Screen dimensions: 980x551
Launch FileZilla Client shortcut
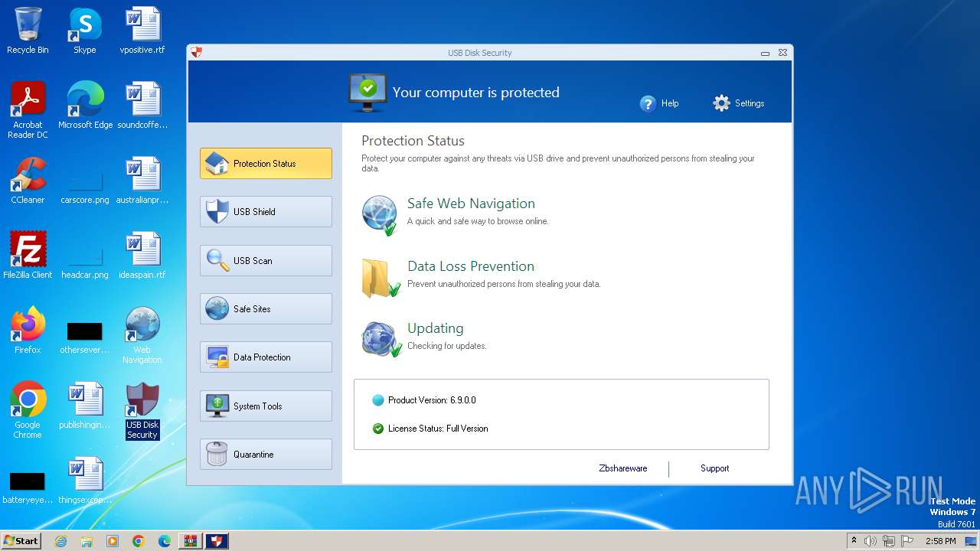point(28,256)
